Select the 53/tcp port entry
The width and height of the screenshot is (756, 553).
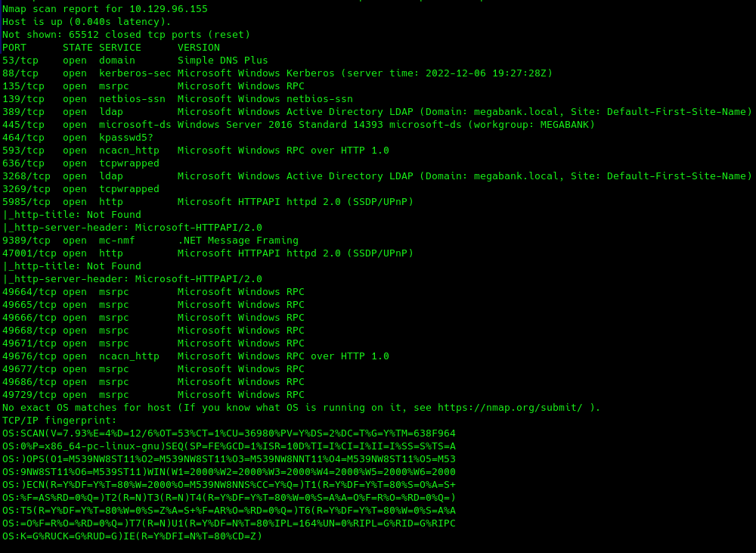click(x=20, y=61)
